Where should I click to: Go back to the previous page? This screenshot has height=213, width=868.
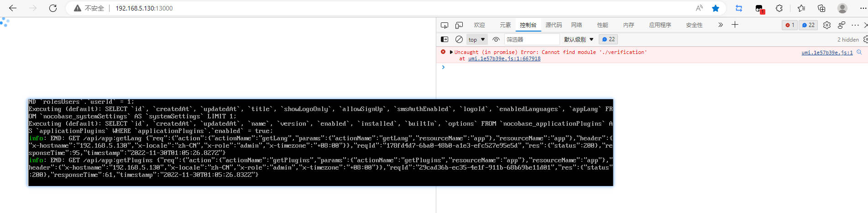click(x=13, y=8)
